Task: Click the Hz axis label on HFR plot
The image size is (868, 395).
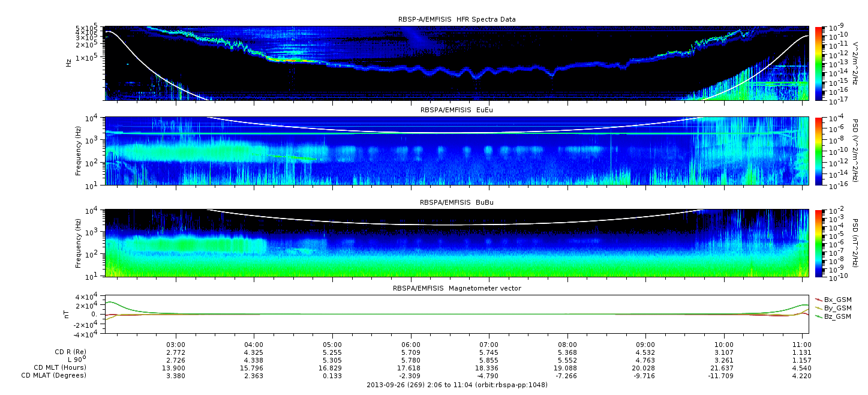Action: (x=69, y=62)
